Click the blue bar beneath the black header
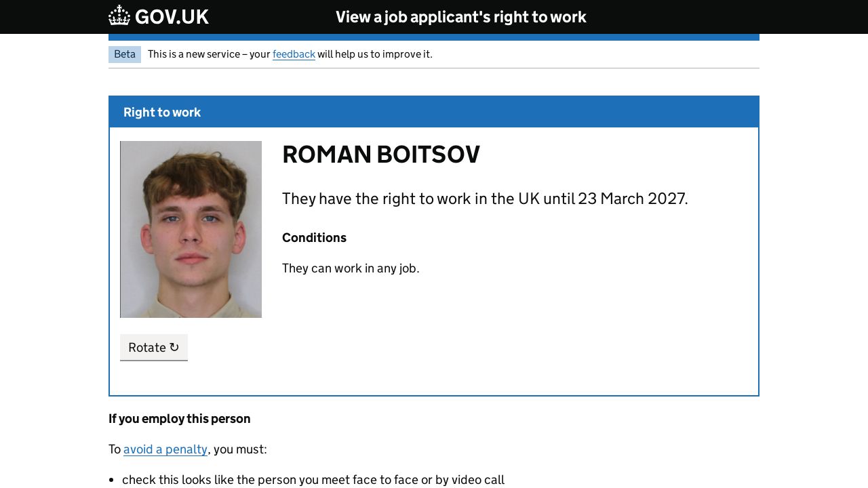 pyautogui.click(x=434, y=37)
